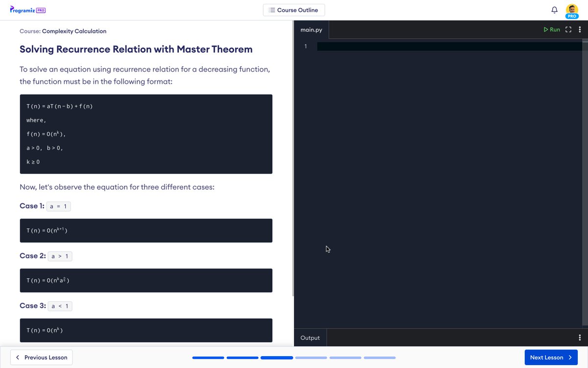Click the Case 3 formula block
Image resolution: width=588 pixels, height=368 pixels.
[x=146, y=330]
